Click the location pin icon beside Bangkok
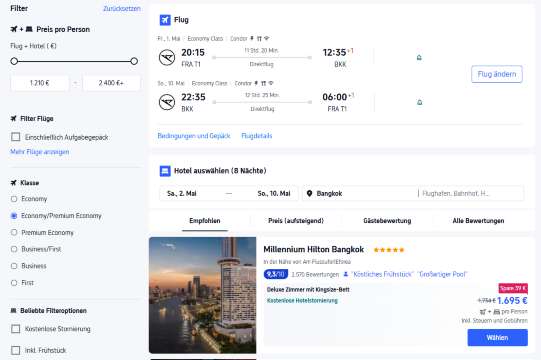This screenshot has height=360, width=541. (309, 194)
